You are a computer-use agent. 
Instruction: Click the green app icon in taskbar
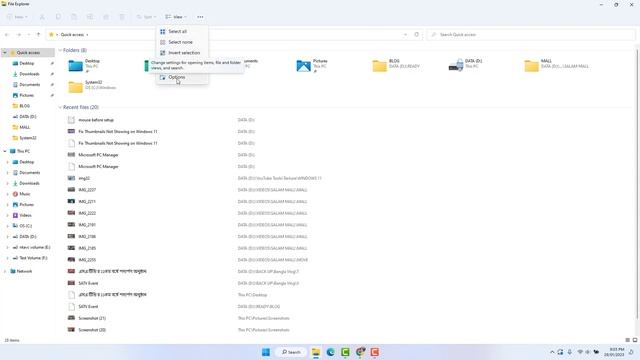345,352
